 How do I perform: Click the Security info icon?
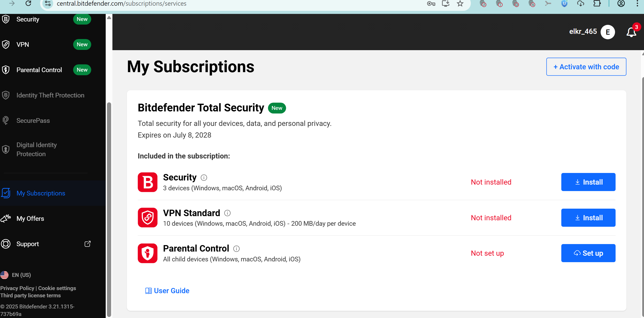204,178
